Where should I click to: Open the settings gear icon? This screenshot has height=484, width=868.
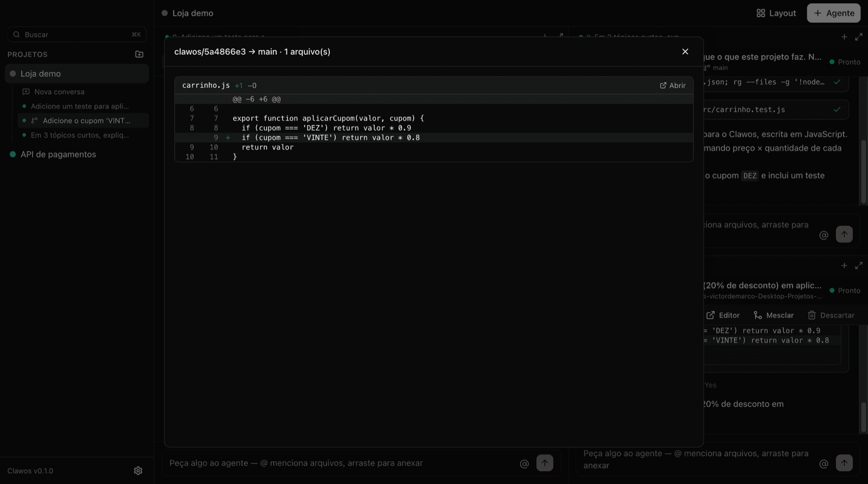click(138, 470)
